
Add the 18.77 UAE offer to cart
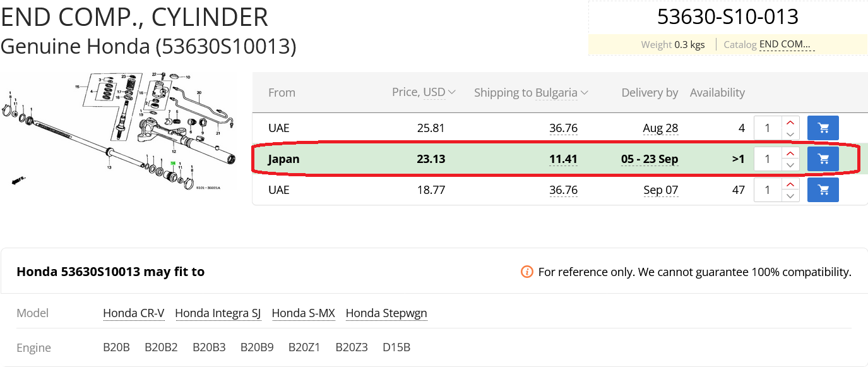(823, 190)
